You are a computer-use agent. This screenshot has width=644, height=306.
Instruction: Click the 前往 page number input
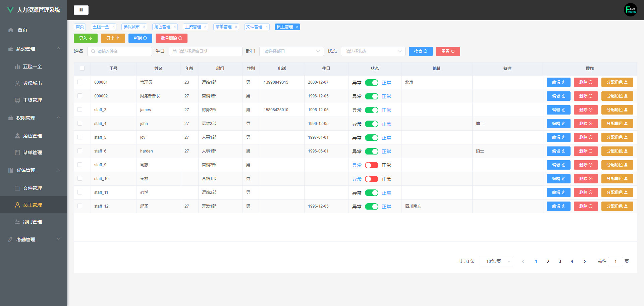tap(615, 261)
